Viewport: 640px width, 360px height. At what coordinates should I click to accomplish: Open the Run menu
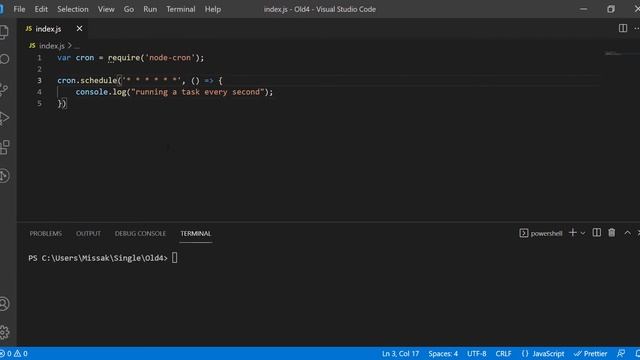point(150,9)
